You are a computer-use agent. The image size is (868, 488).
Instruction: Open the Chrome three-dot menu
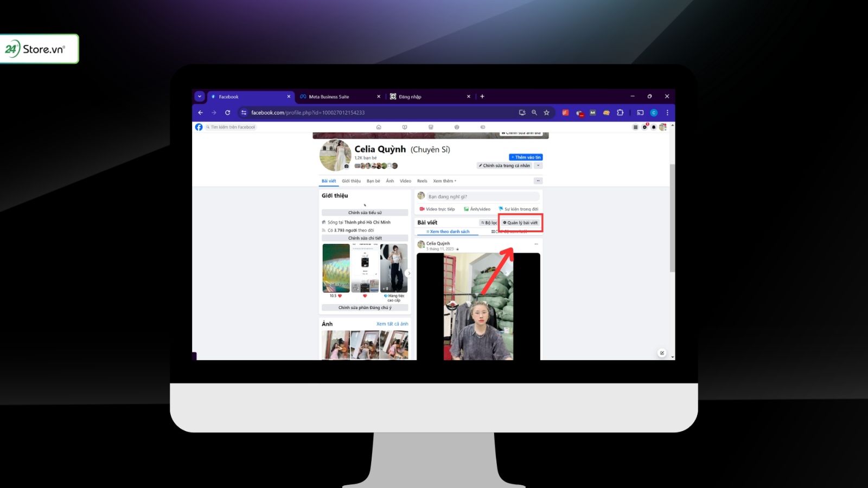(x=667, y=112)
